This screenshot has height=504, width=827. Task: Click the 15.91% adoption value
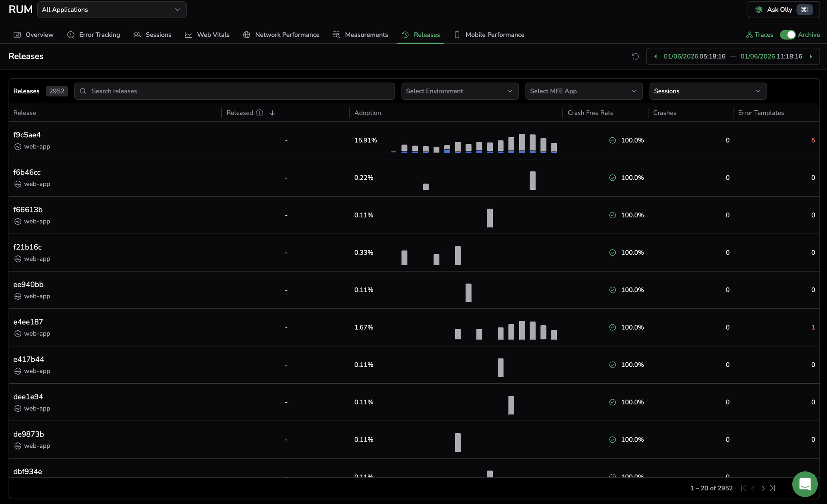coord(366,141)
